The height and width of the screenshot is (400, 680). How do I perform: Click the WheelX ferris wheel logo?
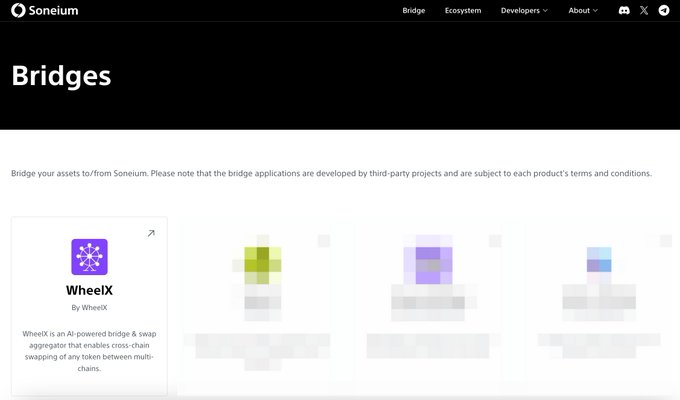click(89, 257)
